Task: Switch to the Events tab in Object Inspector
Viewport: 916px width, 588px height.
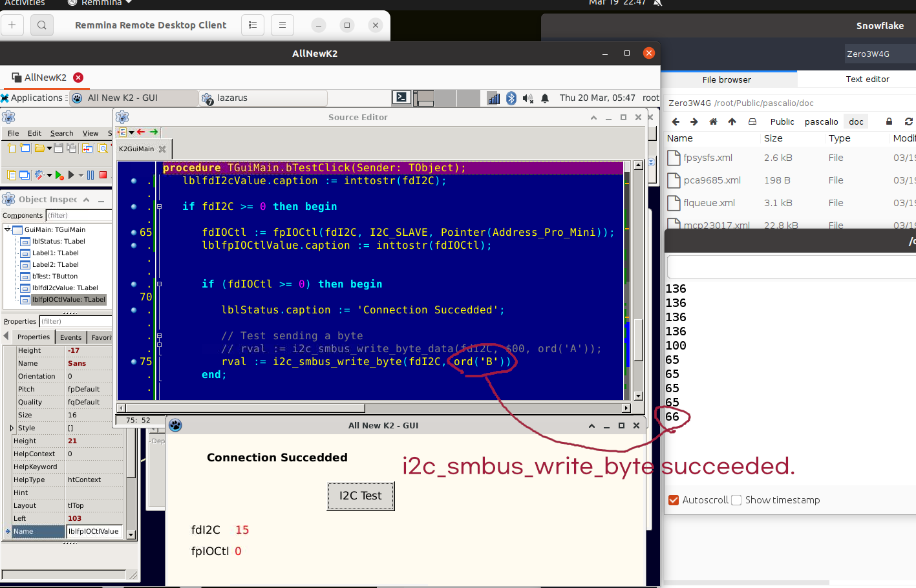Action: tap(70, 337)
